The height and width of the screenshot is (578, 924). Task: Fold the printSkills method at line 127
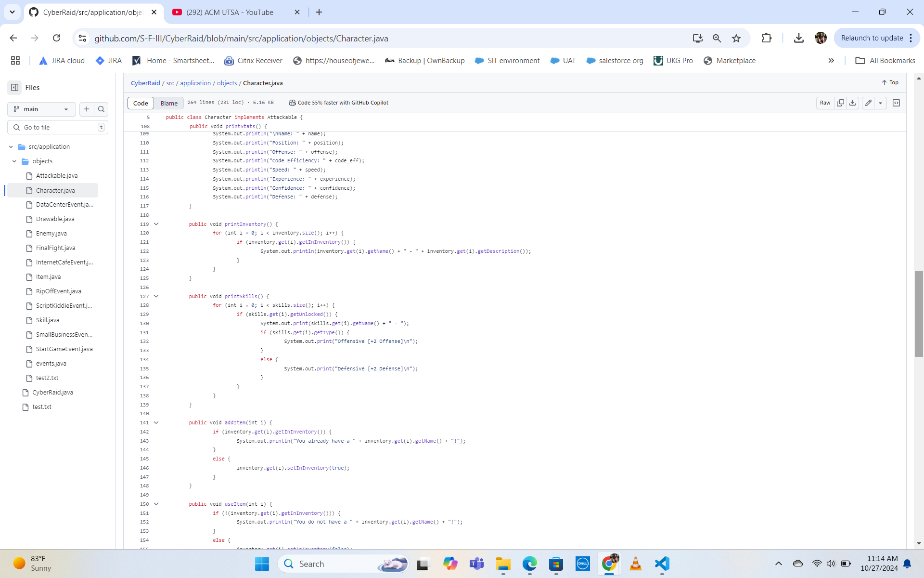156,296
